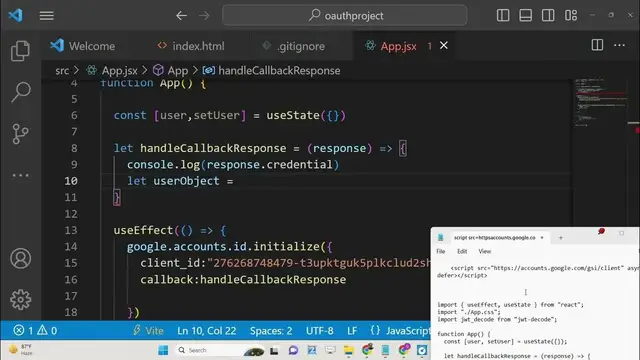Image resolution: width=640 pixels, height=360 pixels.
Task: Open the chat app on the taskbar
Action: click(x=293, y=350)
